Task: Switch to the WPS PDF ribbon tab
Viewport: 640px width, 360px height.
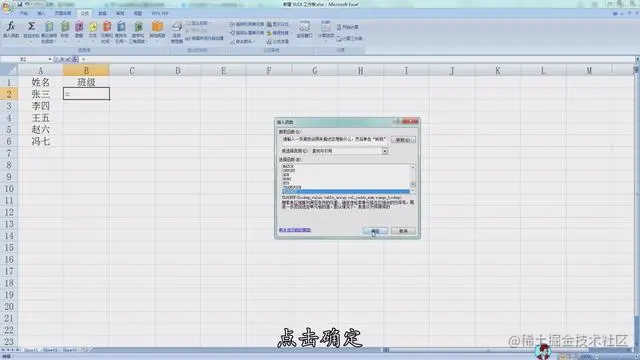Action: pyautogui.click(x=160, y=13)
